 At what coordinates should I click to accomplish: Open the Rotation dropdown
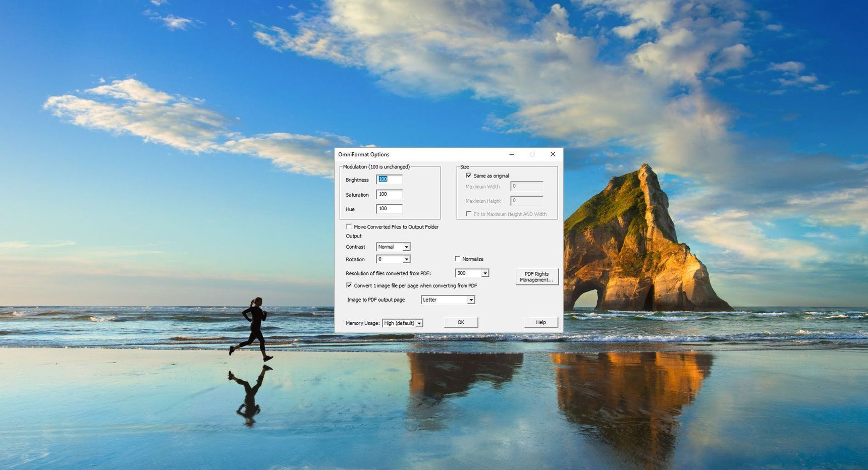pyautogui.click(x=393, y=259)
